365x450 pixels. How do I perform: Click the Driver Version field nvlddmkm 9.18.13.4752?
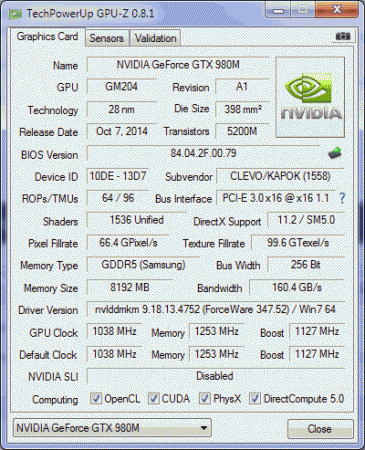(216, 309)
